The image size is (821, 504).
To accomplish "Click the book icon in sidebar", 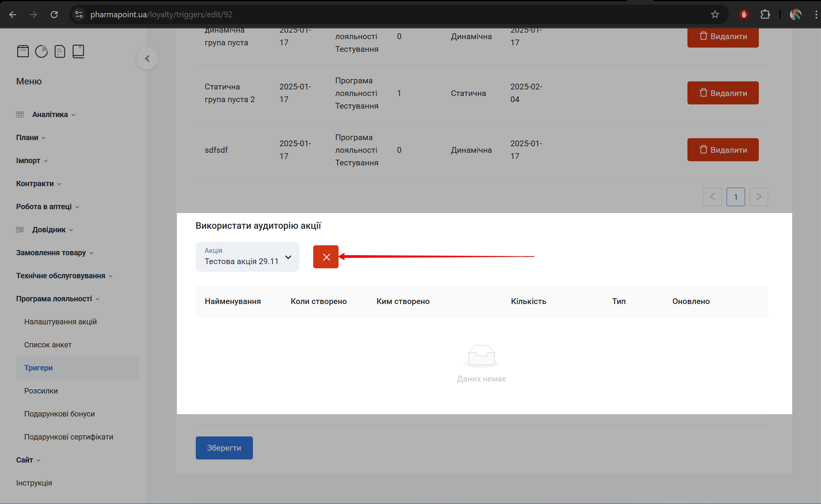I will 78,51.
